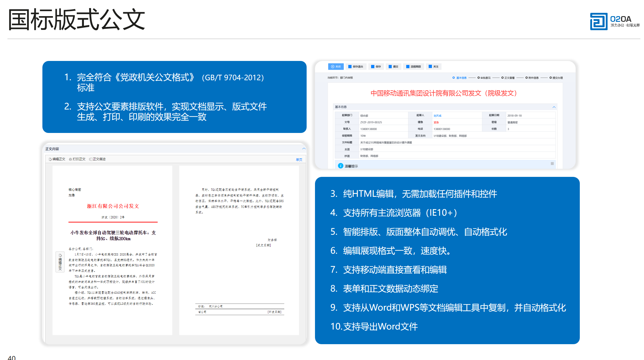Switch to 单页 single-page view link
The width and height of the screenshot is (644, 360).
click(x=299, y=160)
